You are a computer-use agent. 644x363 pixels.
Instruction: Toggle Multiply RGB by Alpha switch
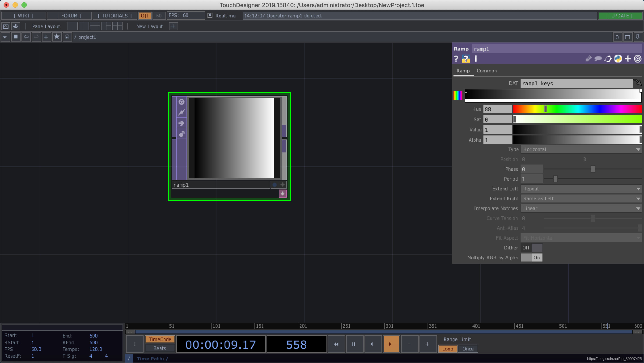tap(532, 257)
